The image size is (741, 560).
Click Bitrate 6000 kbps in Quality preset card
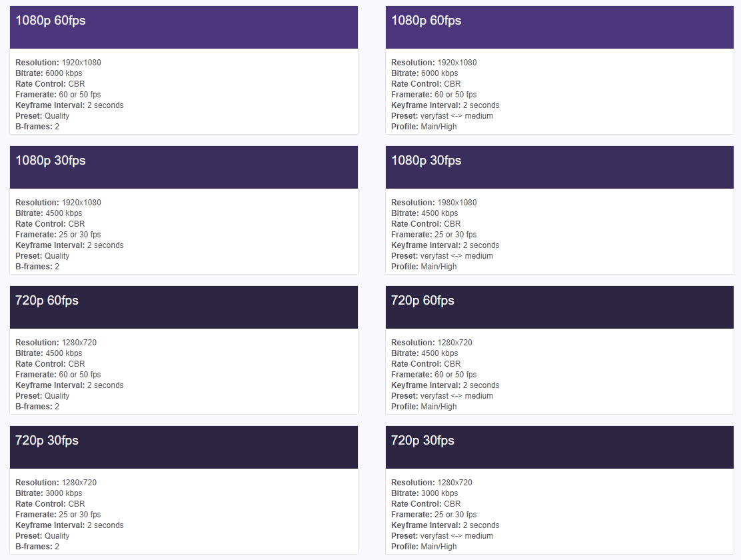tap(49, 73)
